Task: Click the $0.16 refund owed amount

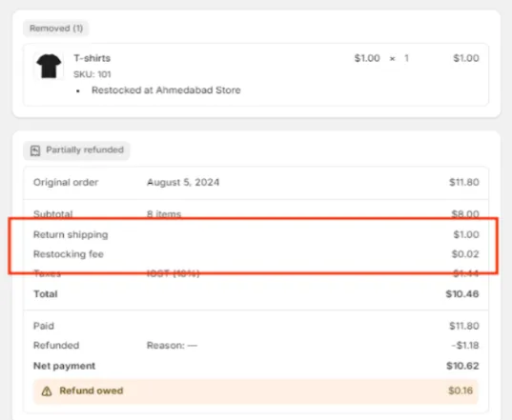Action: pyautogui.click(x=461, y=391)
